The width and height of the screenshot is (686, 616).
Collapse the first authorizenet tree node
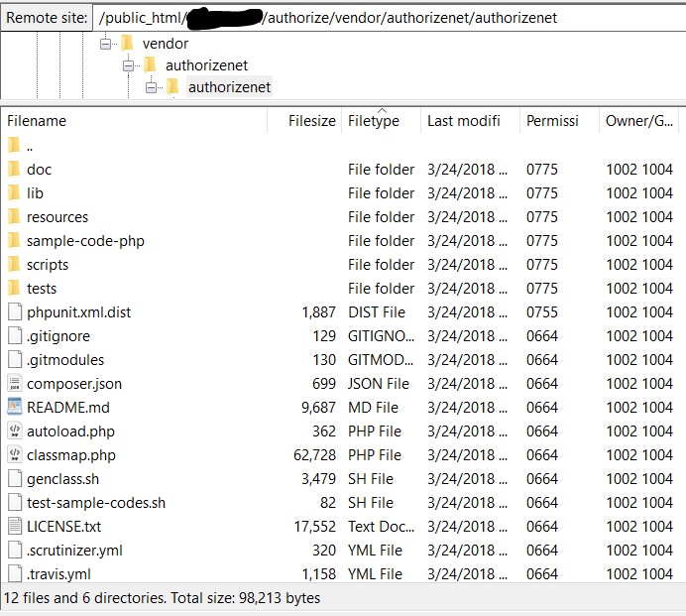tap(129, 65)
